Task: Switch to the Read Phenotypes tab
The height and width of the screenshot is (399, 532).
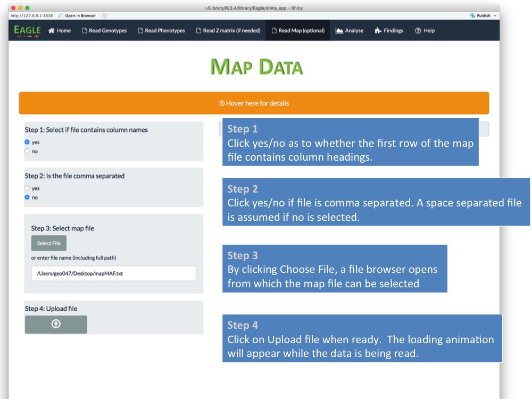Action: pos(162,30)
